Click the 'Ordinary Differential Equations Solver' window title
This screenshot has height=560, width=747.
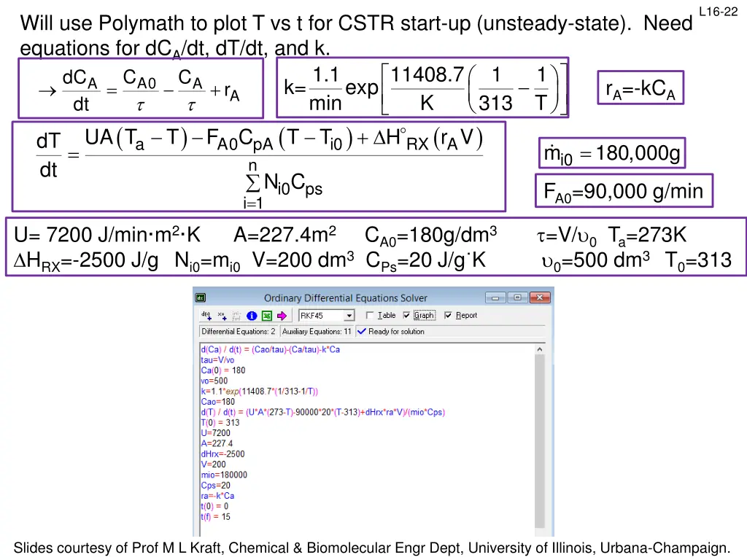coord(345,298)
